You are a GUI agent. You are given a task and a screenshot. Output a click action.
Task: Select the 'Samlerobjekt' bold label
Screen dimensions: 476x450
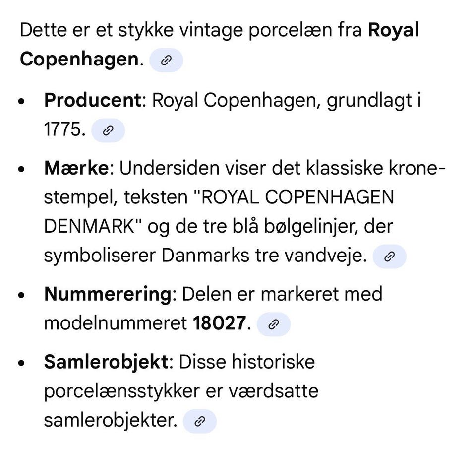[106, 362]
